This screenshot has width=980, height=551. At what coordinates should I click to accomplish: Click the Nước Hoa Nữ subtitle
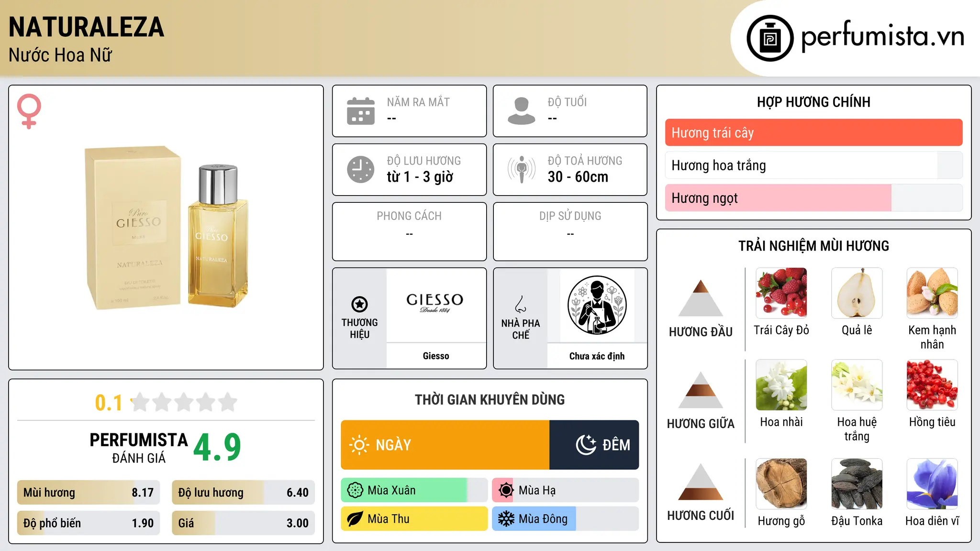(x=60, y=55)
